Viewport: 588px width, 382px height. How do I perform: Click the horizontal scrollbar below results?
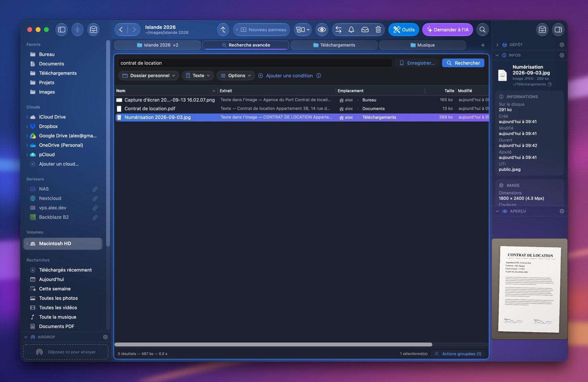click(273, 345)
